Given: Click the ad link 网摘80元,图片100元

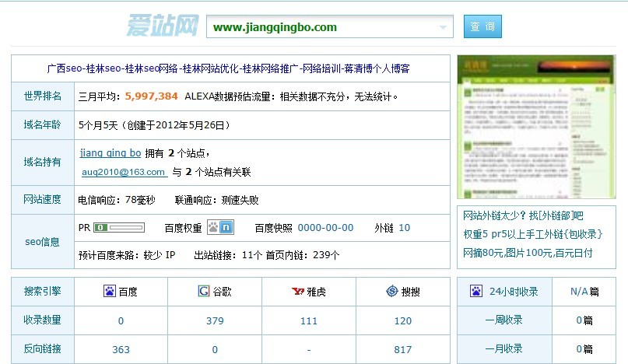Looking at the screenshot, I should (528, 253).
